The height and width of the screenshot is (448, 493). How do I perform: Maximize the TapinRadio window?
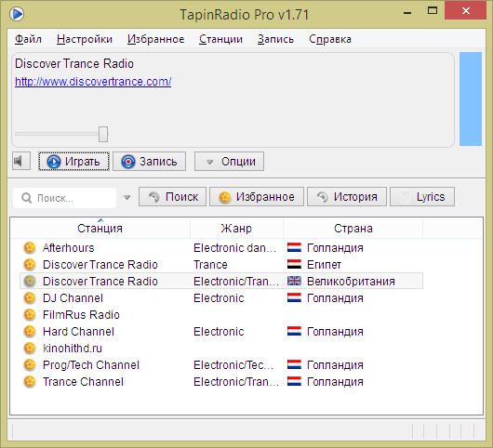(x=433, y=11)
